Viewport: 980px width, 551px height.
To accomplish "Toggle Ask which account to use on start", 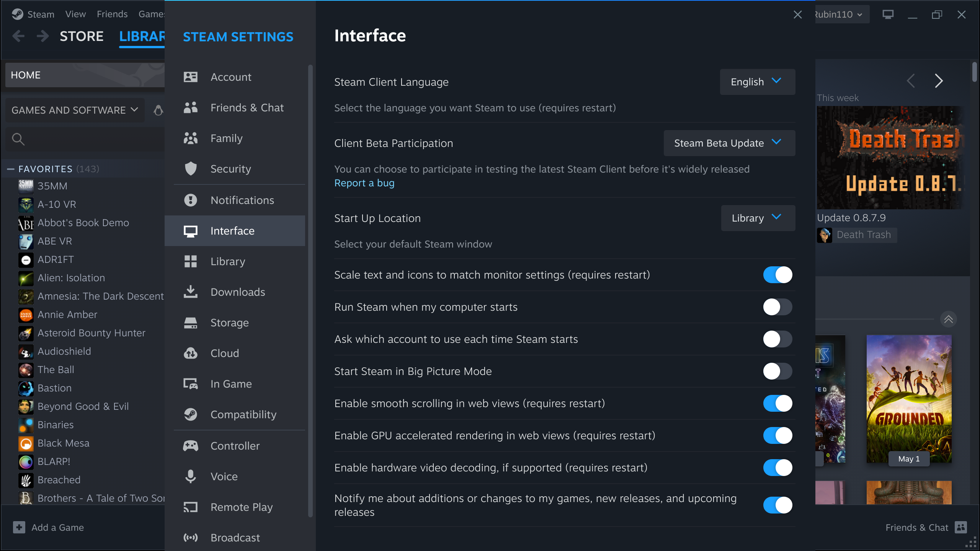I will click(778, 339).
